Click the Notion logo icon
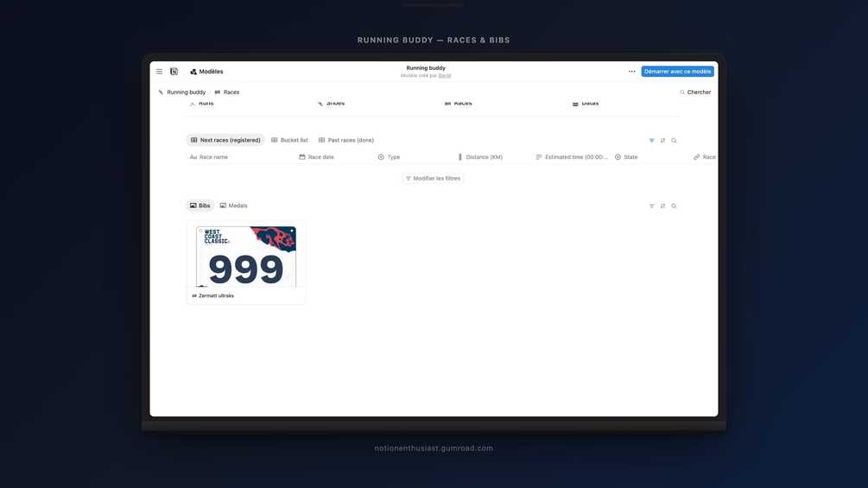The image size is (868, 488). pos(174,72)
